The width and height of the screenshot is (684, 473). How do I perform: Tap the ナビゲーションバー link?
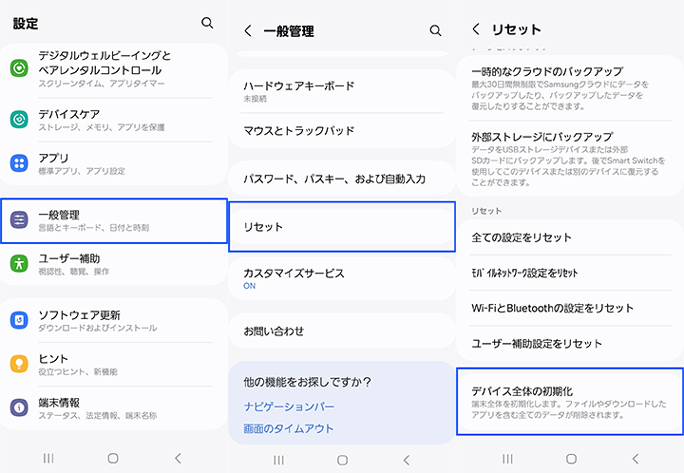click(x=289, y=406)
